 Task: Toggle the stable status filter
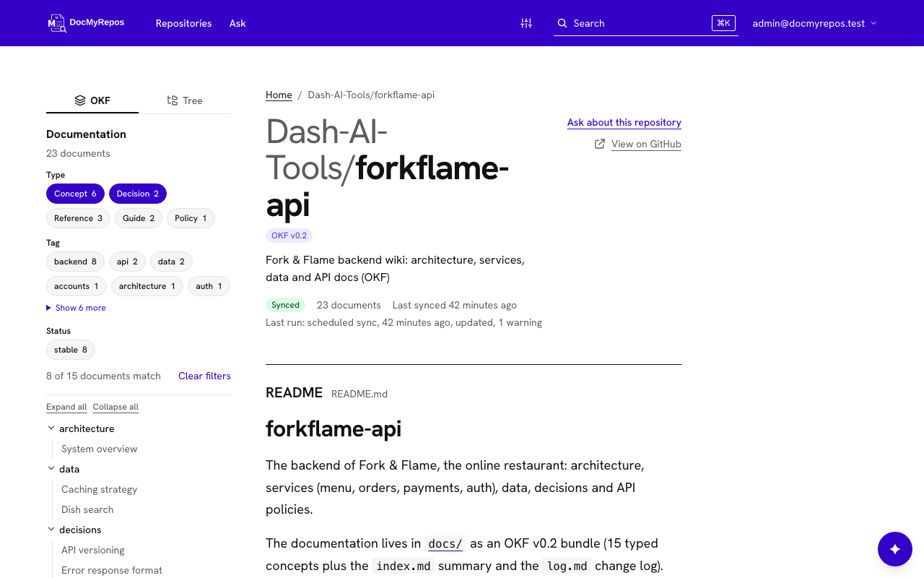71,350
